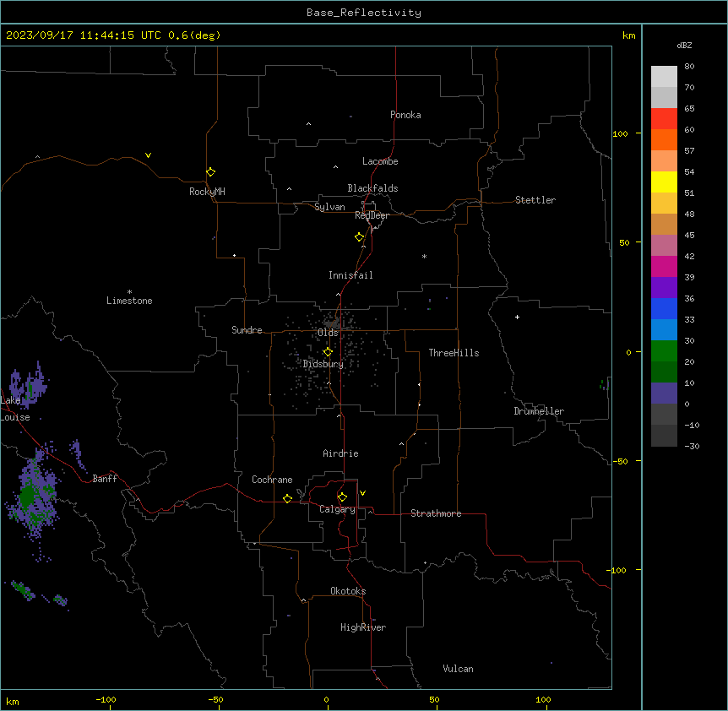Click the Limestone label

point(129,301)
